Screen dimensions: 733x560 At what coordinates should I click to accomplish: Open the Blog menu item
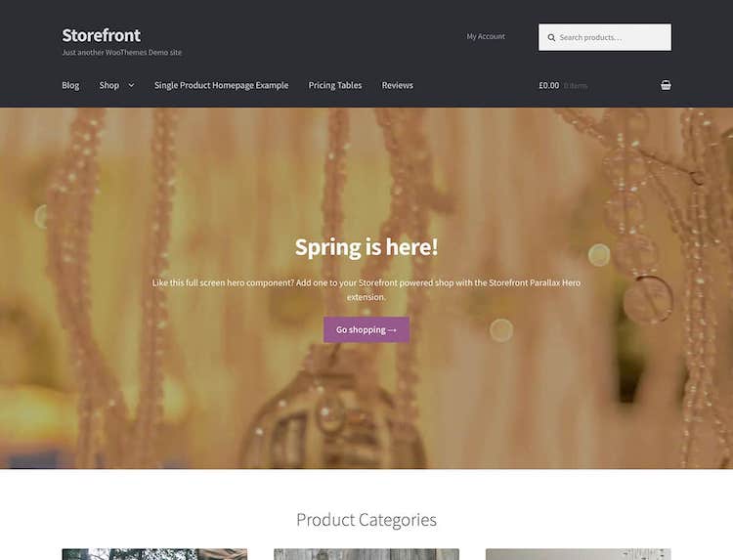point(70,85)
